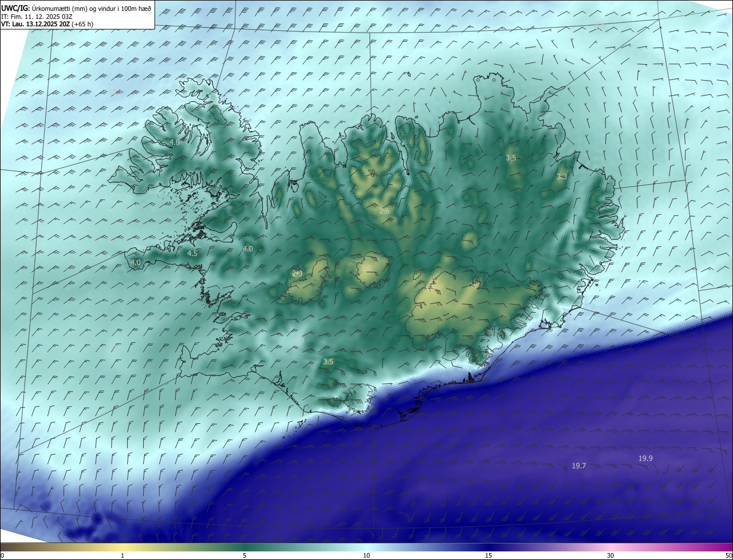Select the 'IT: Fim. 11. 12. 2025 03Z' line

36,16
